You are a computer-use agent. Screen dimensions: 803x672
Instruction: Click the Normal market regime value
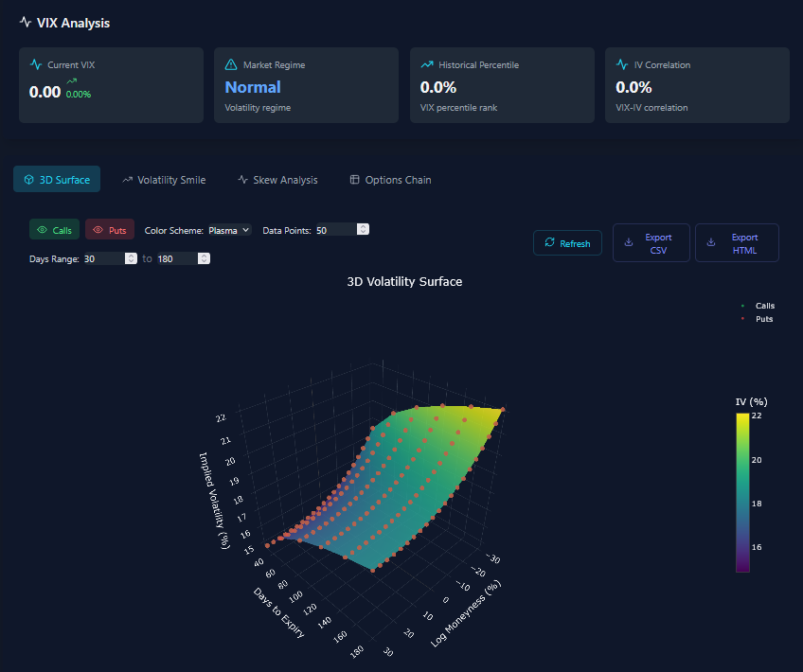[253, 87]
